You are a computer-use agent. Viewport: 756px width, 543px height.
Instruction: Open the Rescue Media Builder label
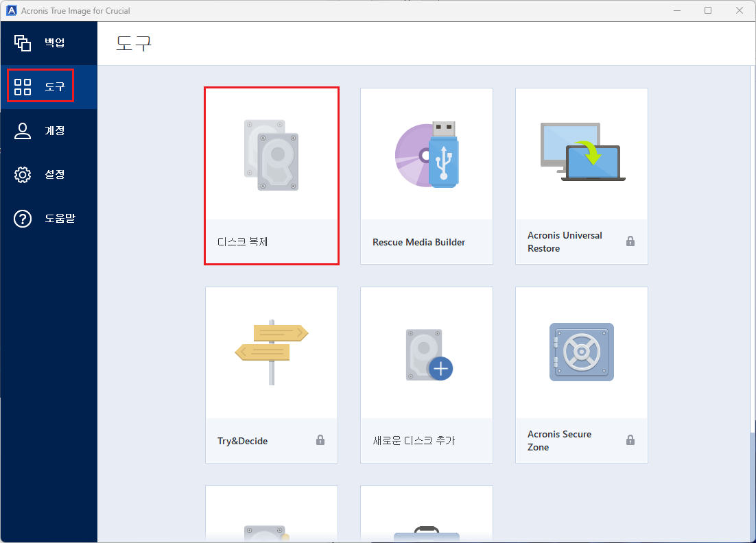[419, 242]
